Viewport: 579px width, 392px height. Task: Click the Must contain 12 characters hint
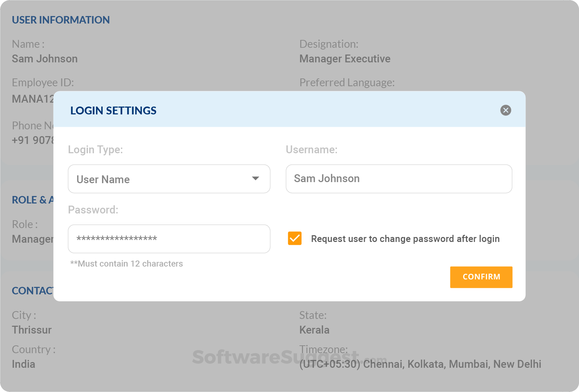pyautogui.click(x=127, y=264)
